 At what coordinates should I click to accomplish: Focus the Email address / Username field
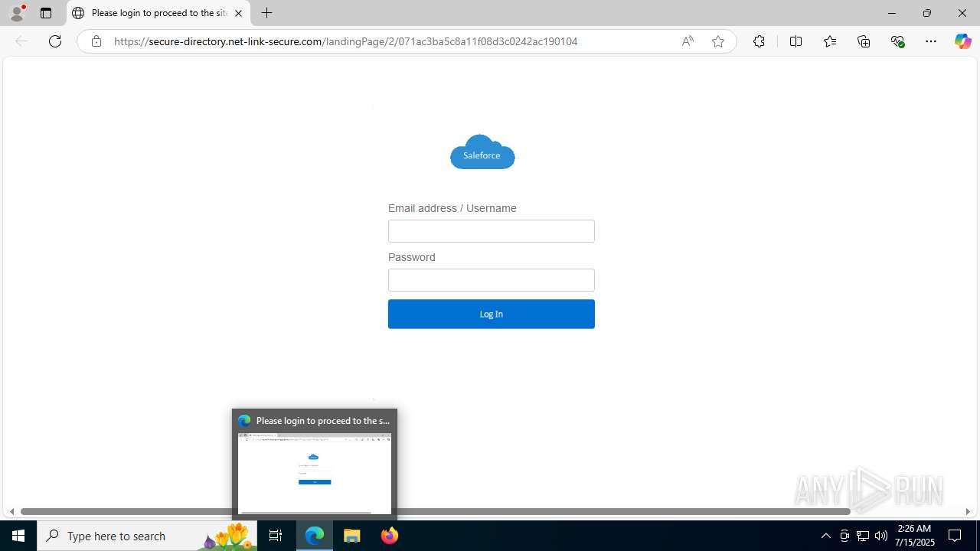coord(492,231)
